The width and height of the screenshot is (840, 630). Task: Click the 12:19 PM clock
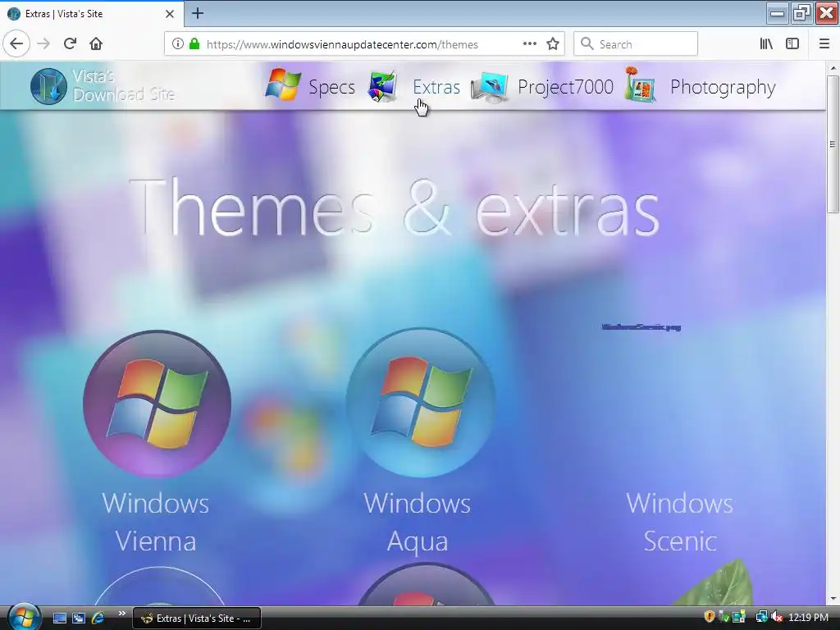[808, 618]
